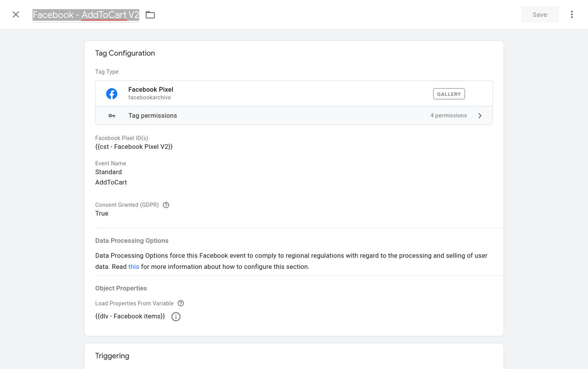The image size is (588, 369).
Task: Click the key icon for Tag permissions
Action: coord(112,116)
